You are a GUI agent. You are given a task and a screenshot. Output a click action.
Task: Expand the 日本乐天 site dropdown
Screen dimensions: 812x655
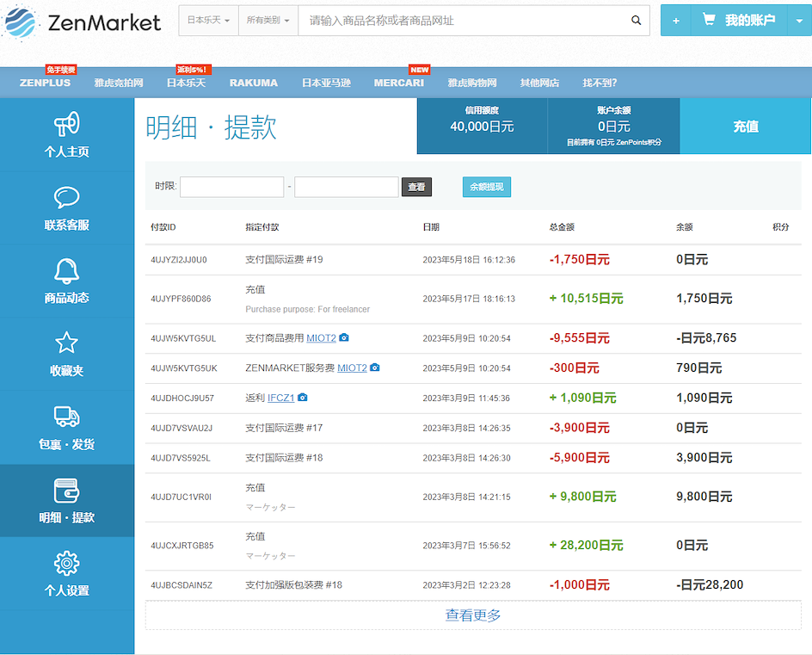point(208,20)
